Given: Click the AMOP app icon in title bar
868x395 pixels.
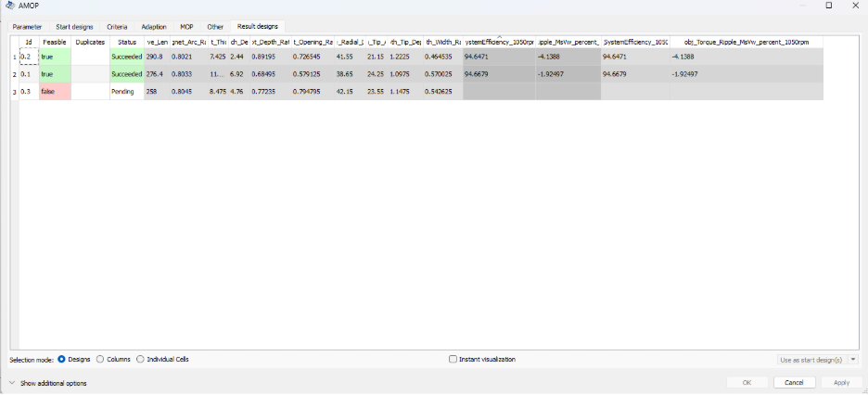Looking at the screenshot, I should click(x=8, y=6).
